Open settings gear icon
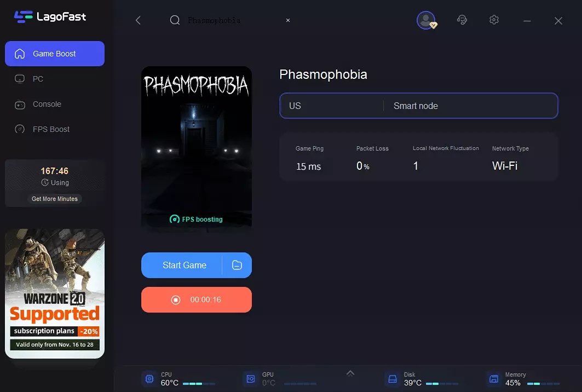The height and width of the screenshot is (392, 582). tap(494, 20)
